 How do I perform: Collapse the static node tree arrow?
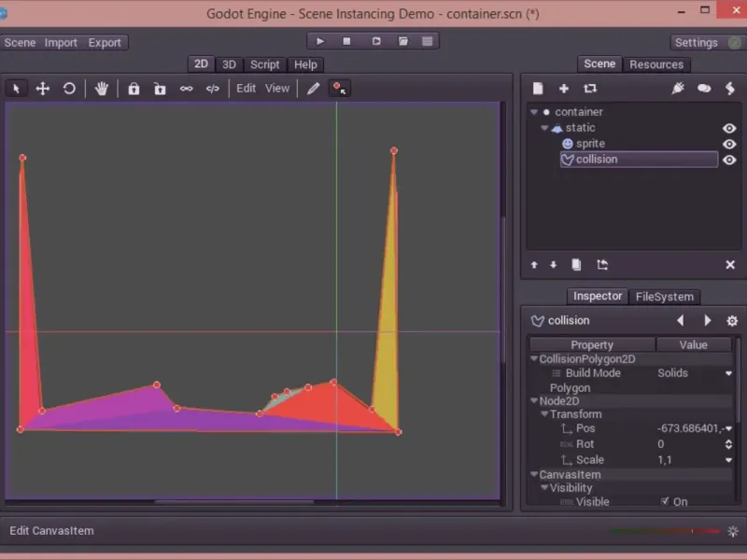[544, 128]
